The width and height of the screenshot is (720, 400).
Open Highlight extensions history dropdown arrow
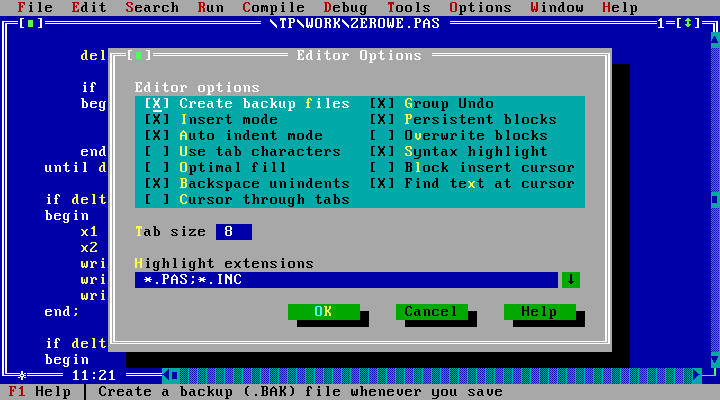570,280
